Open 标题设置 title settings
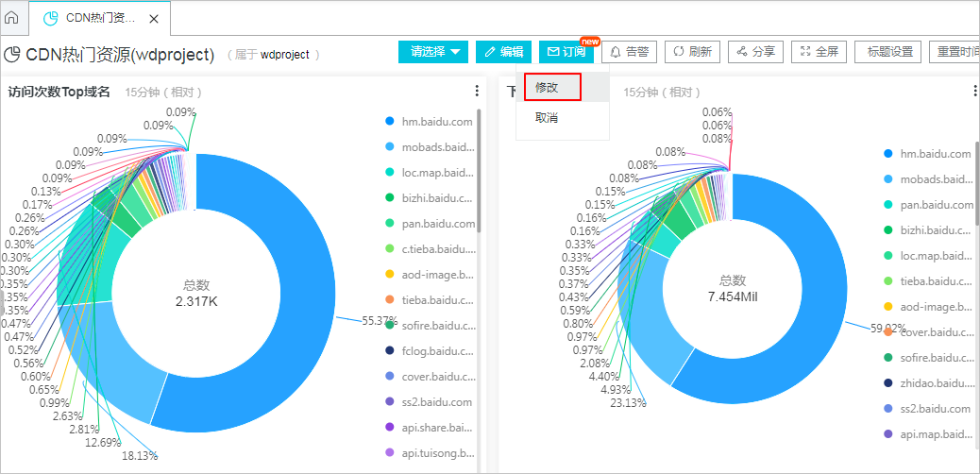 point(890,52)
